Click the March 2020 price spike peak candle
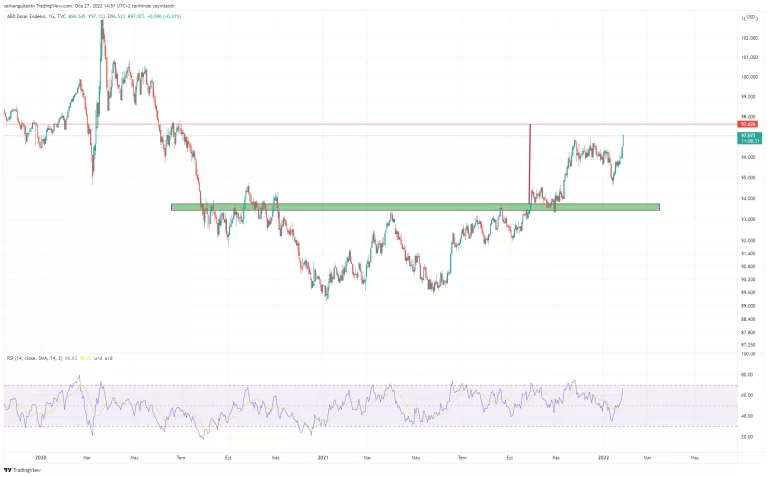Image resolution: width=768 pixels, height=477 pixels. click(x=102, y=25)
